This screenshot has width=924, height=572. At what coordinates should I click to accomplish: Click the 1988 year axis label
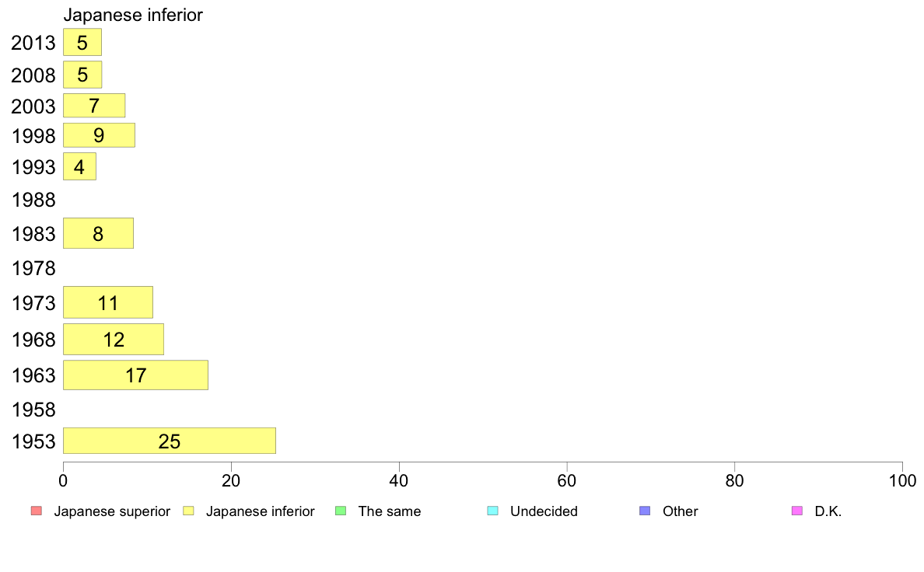(33, 201)
